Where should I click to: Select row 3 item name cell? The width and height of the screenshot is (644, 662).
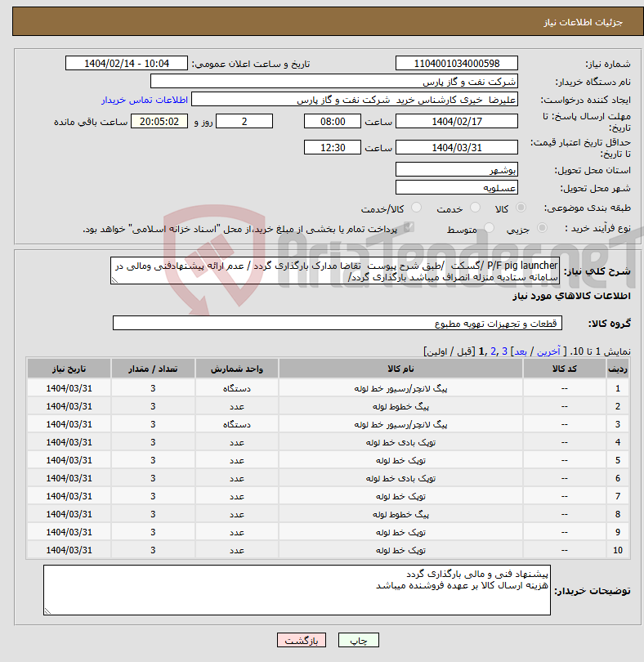[400, 424]
